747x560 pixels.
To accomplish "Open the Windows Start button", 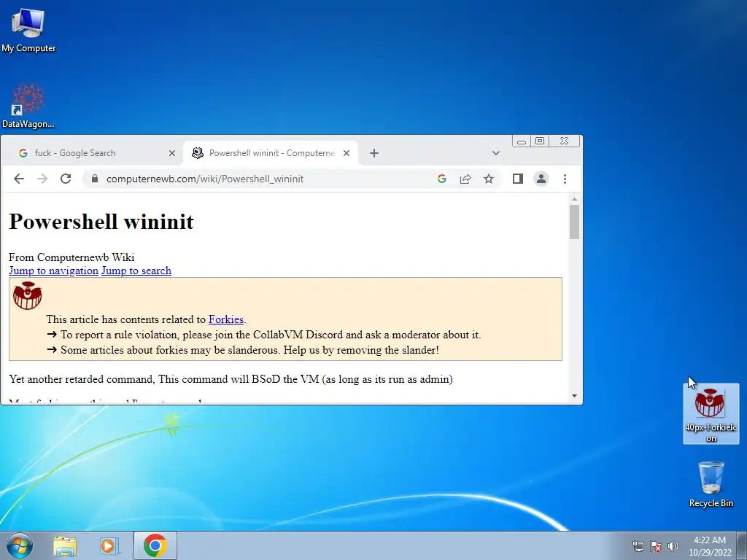I will pos(19,545).
